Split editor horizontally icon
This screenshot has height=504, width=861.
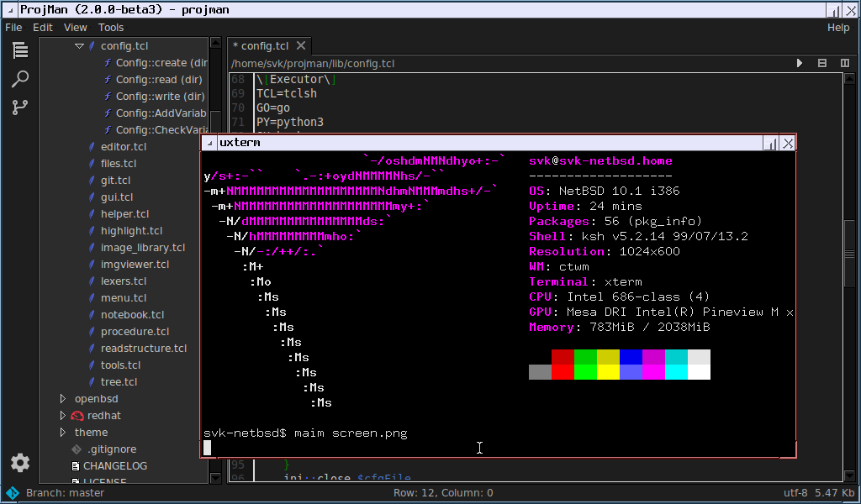[822, 64]
